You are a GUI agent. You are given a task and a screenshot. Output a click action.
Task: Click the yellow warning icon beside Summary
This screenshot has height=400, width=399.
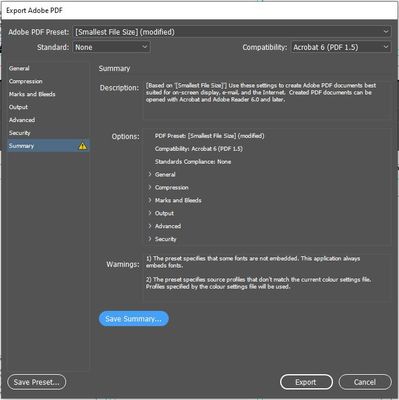pyautogui.click(x=83, y=146)
